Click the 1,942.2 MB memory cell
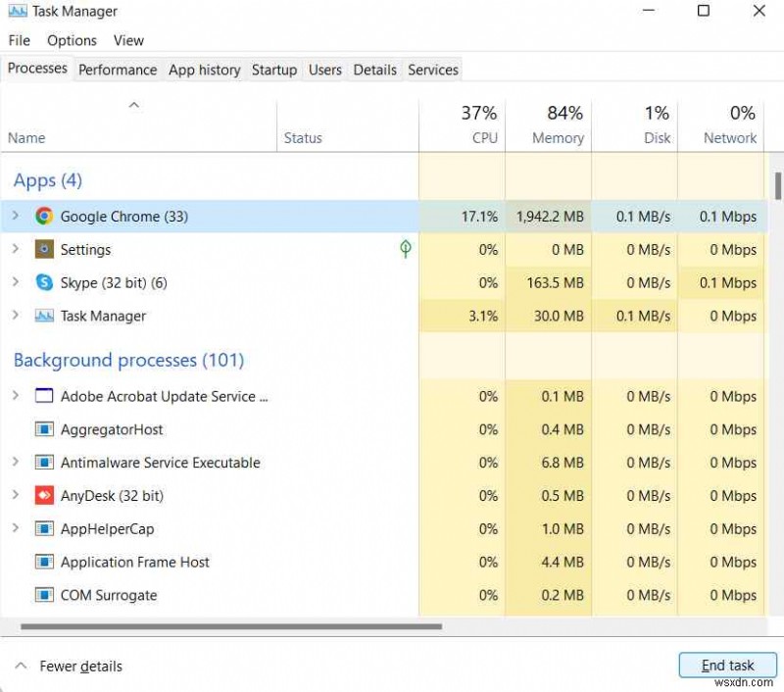The height and width of the screenshot is (692, 784). 548,217
